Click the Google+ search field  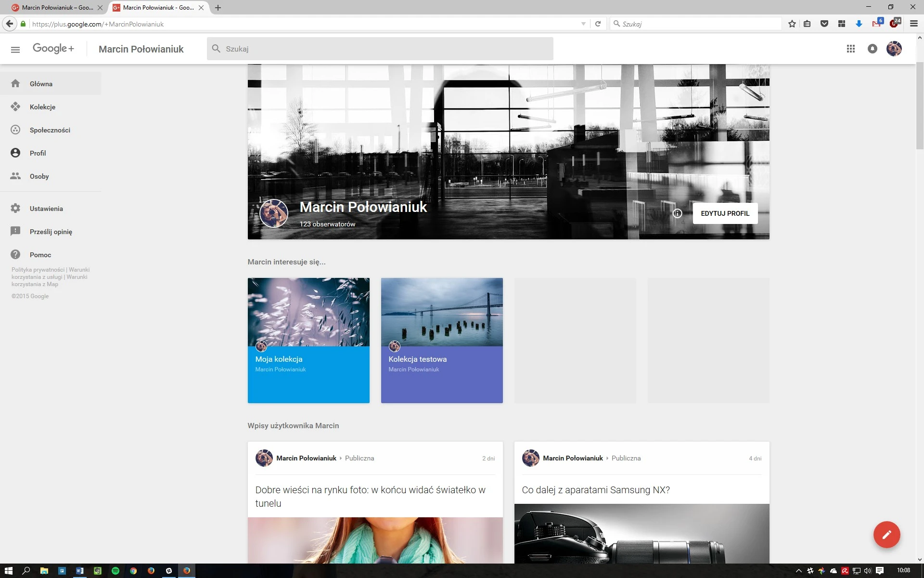click(x=380, y=49)
